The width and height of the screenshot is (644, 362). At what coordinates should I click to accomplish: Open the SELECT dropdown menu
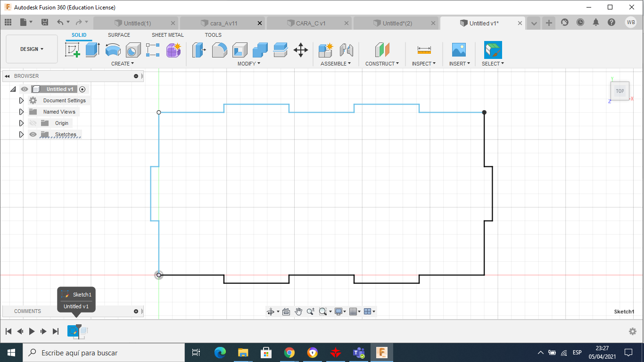(x=493, y=64)
